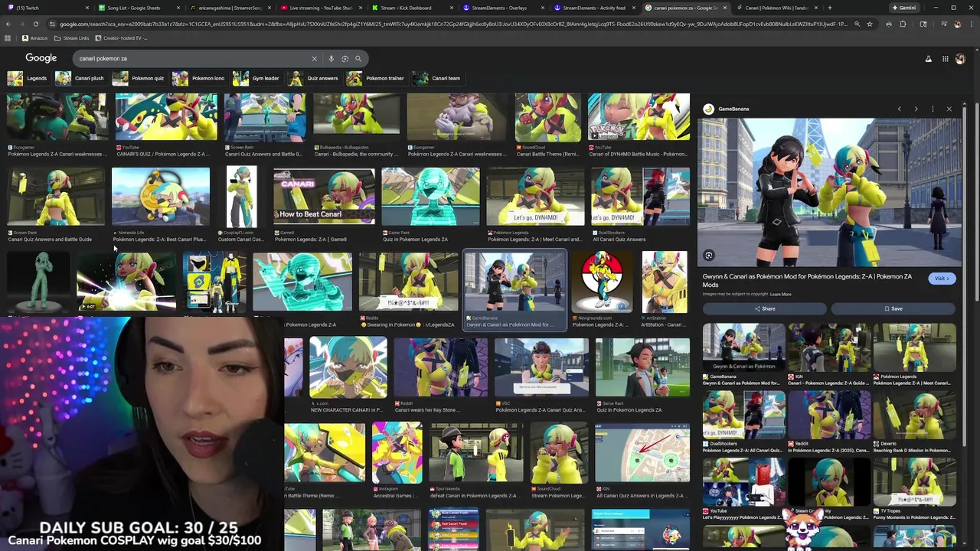Click the Save button in preview

pyautogui.click(x=893, y=308)
